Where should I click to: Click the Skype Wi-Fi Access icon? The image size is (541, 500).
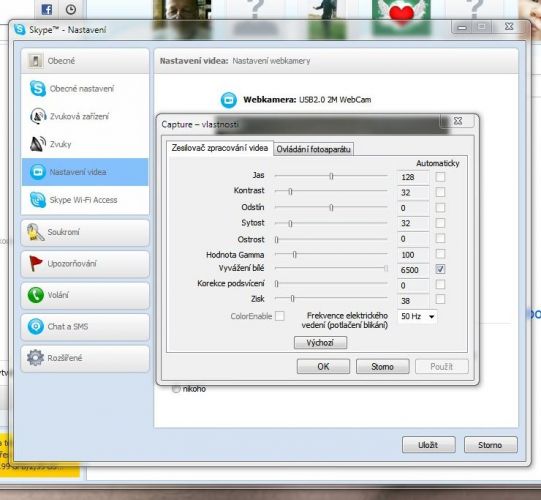click(38, 200)
